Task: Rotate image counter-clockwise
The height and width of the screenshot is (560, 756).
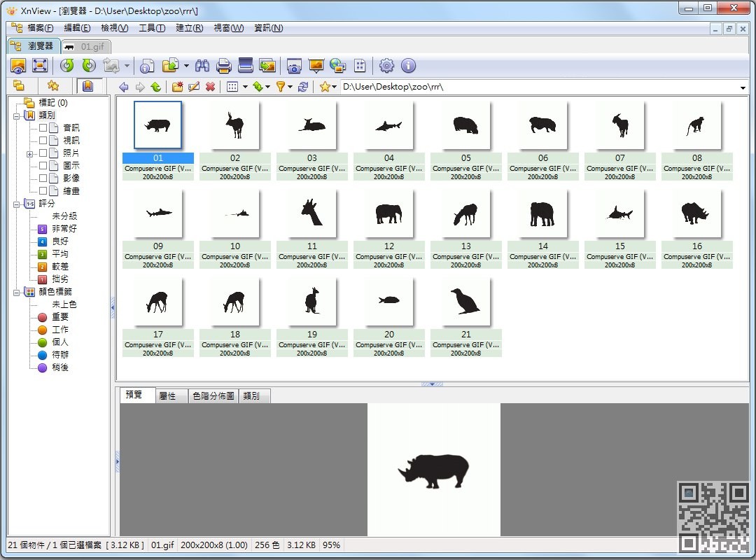Action: point(67,66)
